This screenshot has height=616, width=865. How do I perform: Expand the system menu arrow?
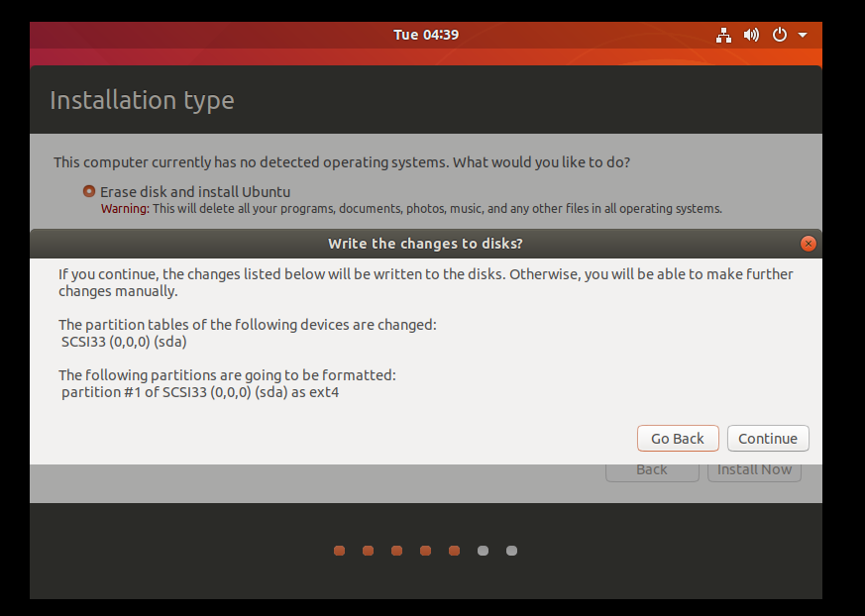click(803, 36)
